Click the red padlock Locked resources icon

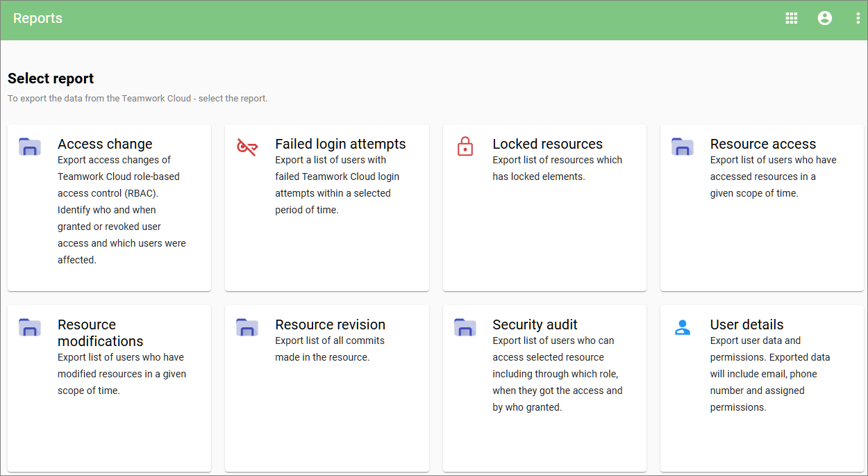(x=465, y=147)
